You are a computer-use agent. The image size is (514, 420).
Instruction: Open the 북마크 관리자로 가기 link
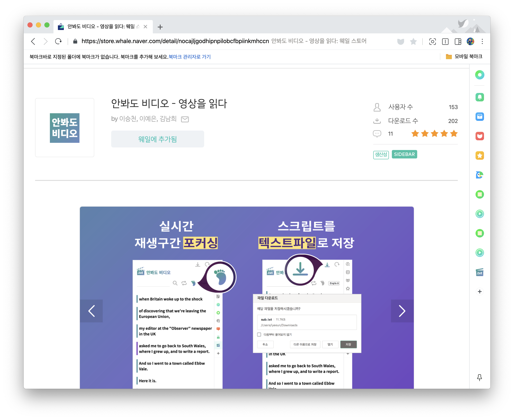(190, 57)
